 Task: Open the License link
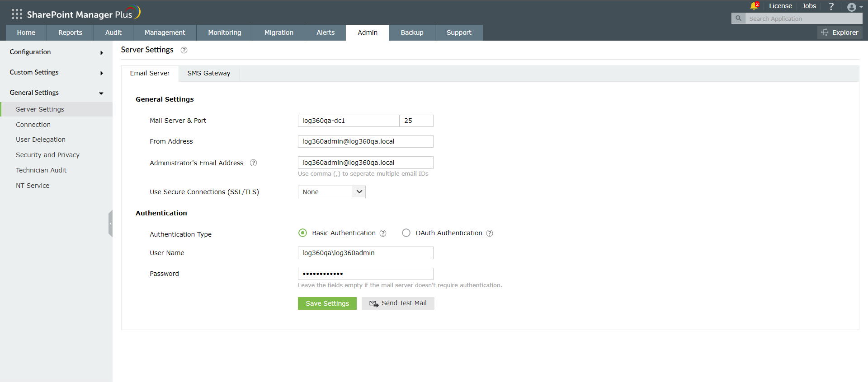pos(780,6)
